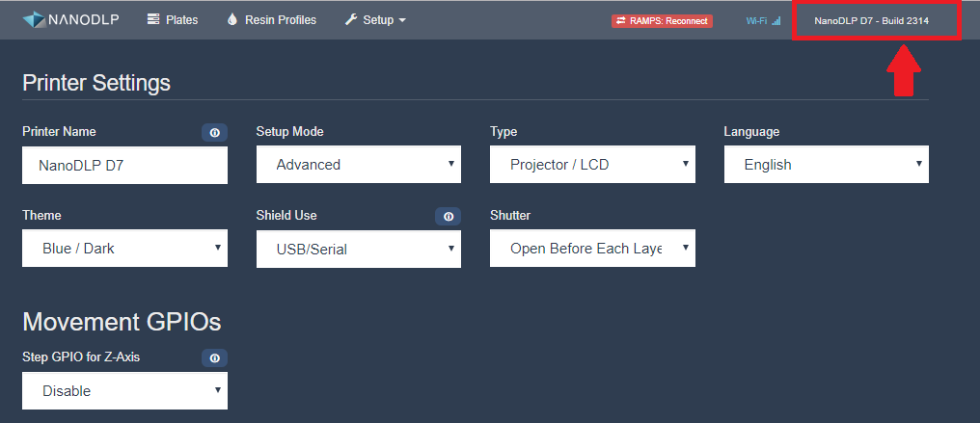Focus the Printer Name input field
980x423 pixels.
(125, 166)
